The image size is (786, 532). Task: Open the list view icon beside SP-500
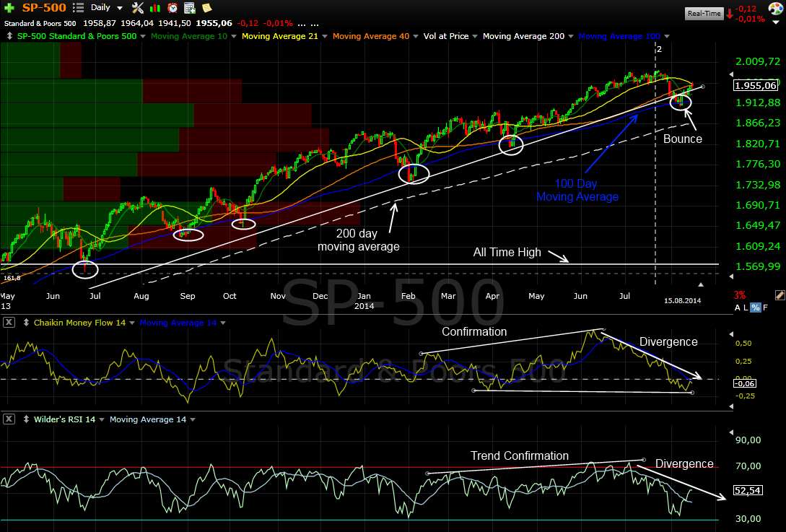(x=78, y=7)
